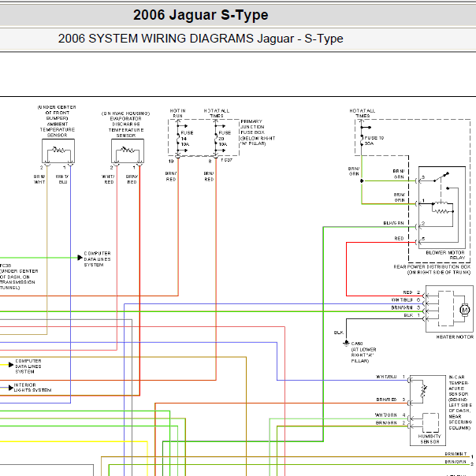Click the 'REAR POWER DISTRIBUTION BOX' label
Image resolution: width=476 pixels, height=476 pixels.
coord(432,267)
